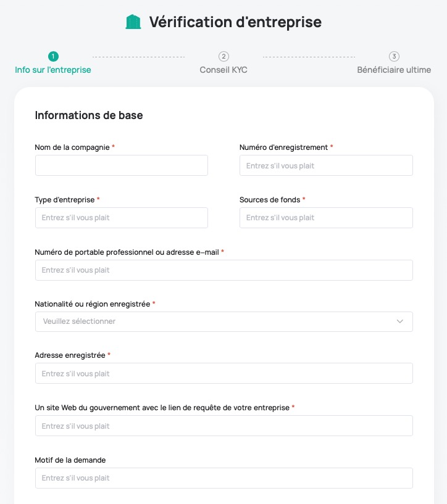Select step 1 circle icon
Image resolution: width=447 pixels, height=504 pixels.
pyautogui.click(x=53, y=57)
